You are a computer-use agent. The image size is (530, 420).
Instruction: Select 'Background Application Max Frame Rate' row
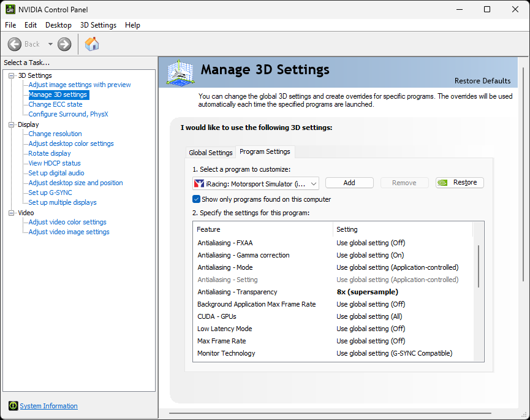(x=333, y=304)
